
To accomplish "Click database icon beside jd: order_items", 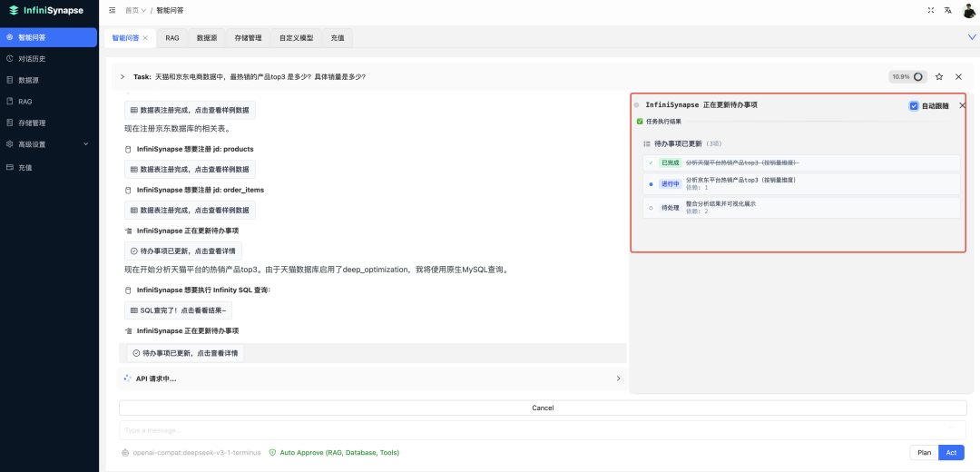I will [x=129, y=190].
